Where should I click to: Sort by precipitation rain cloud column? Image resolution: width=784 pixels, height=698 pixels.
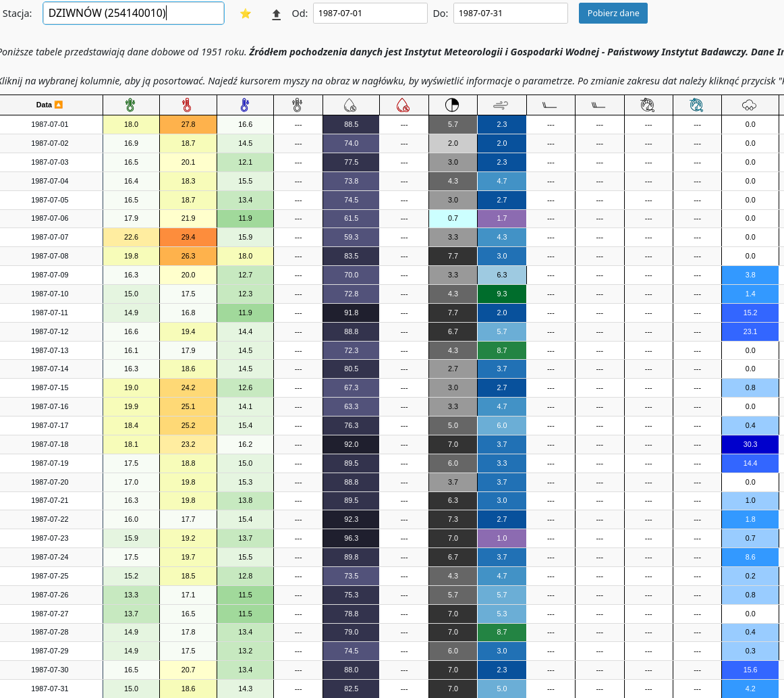pos(749,105)
